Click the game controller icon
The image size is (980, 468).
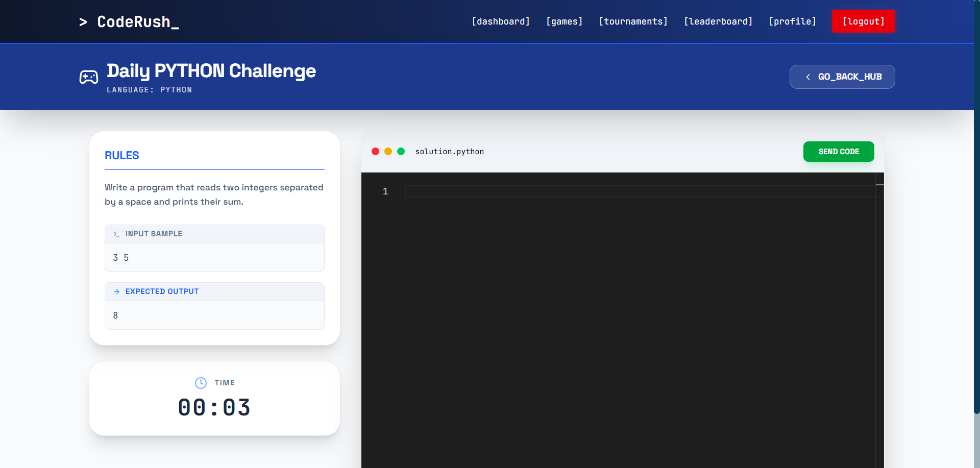(x=89, y=77)
